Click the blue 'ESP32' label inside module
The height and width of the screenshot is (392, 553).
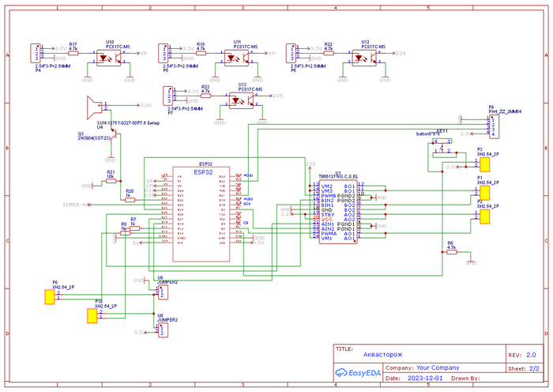coord(204,172)
